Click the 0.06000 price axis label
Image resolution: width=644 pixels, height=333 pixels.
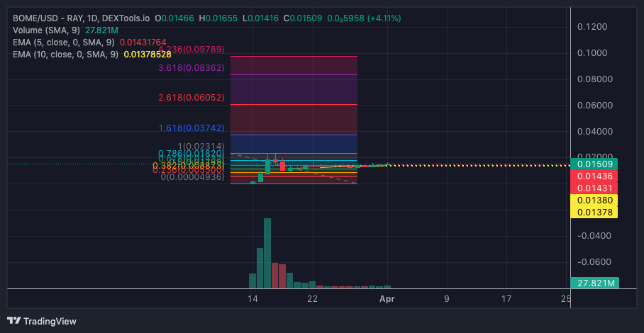595,106
